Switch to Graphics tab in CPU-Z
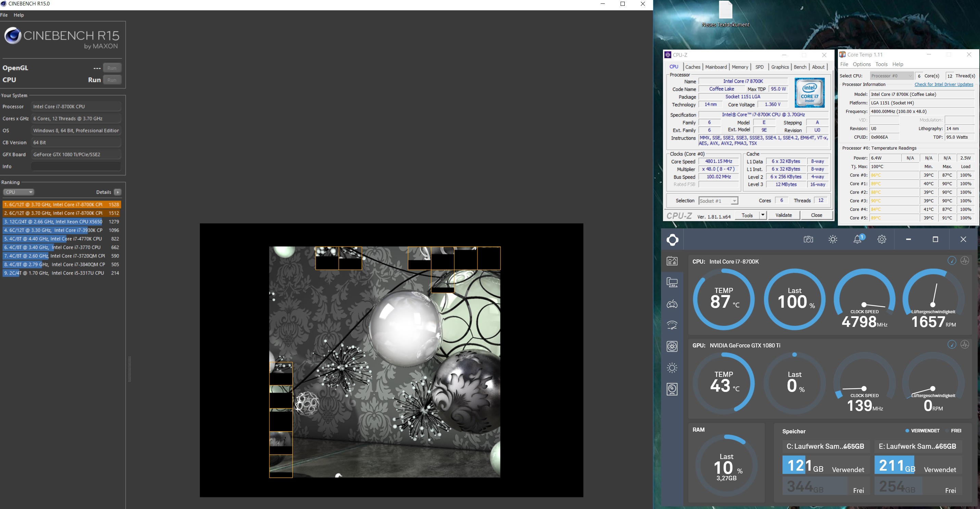This screenshot has height=509, width=980. 780,67
